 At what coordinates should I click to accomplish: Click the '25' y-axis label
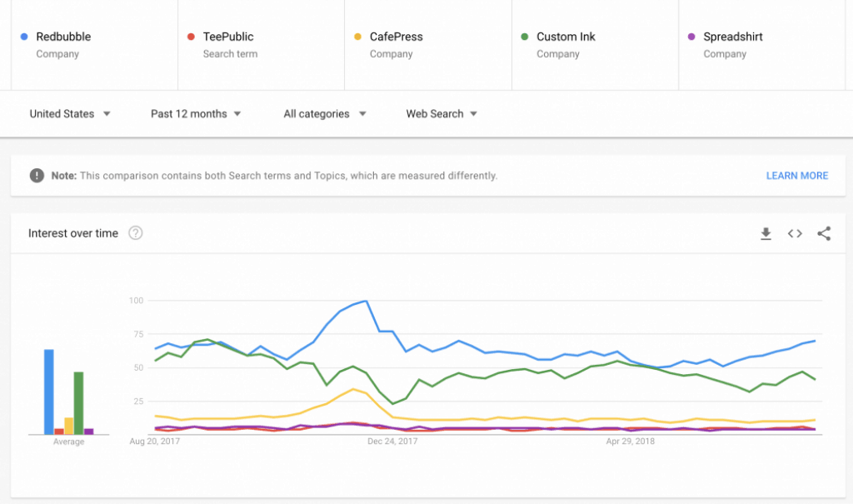(138, 402)
